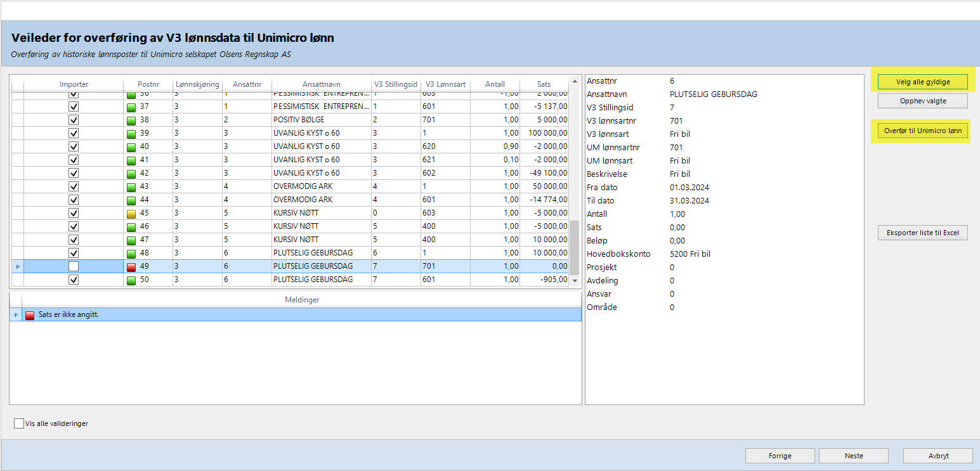The width and height of the screenshot is (980, 471).
Task: Click Velg alle gyldige button
Action: click(922, 82)
